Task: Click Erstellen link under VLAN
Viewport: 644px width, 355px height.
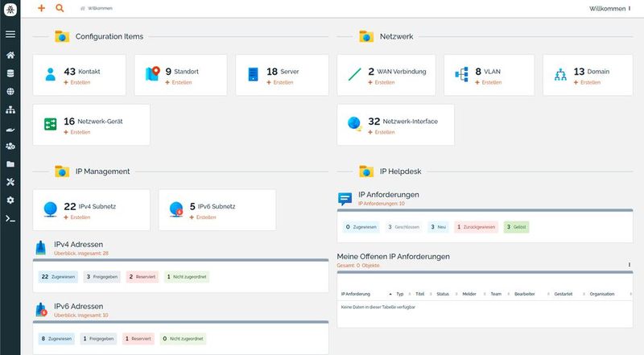Action: coord(489,83)
